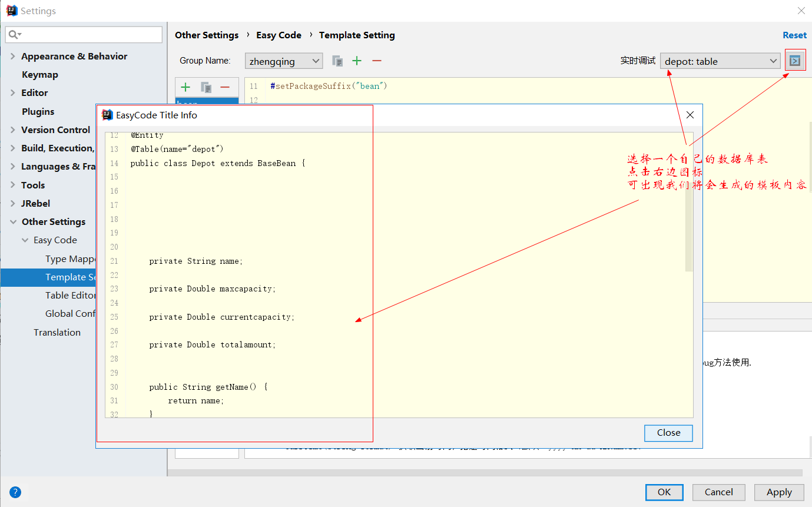Open the depot: table debug dropdown
The image size is (812, 507).
[x=720, y=61]
